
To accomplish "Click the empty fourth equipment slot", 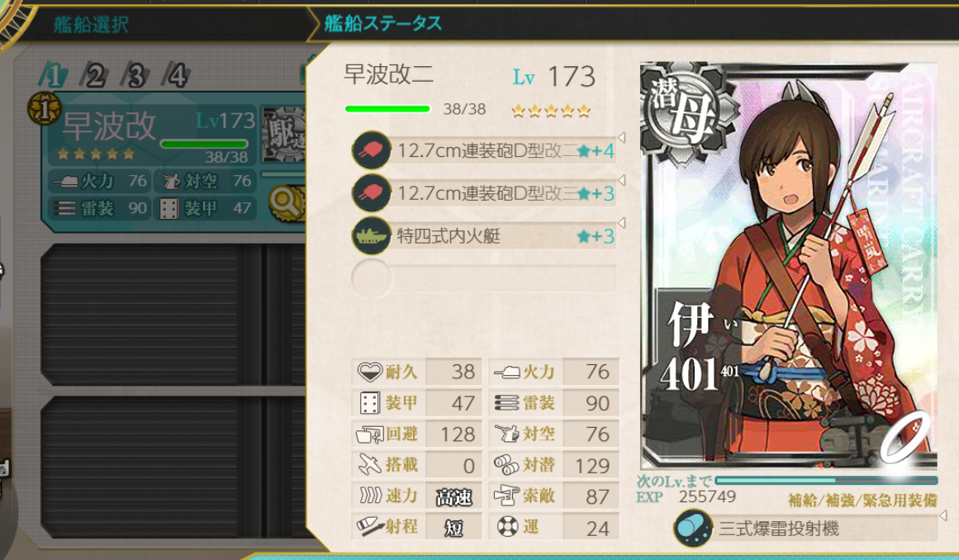I will tap(484, 278).
